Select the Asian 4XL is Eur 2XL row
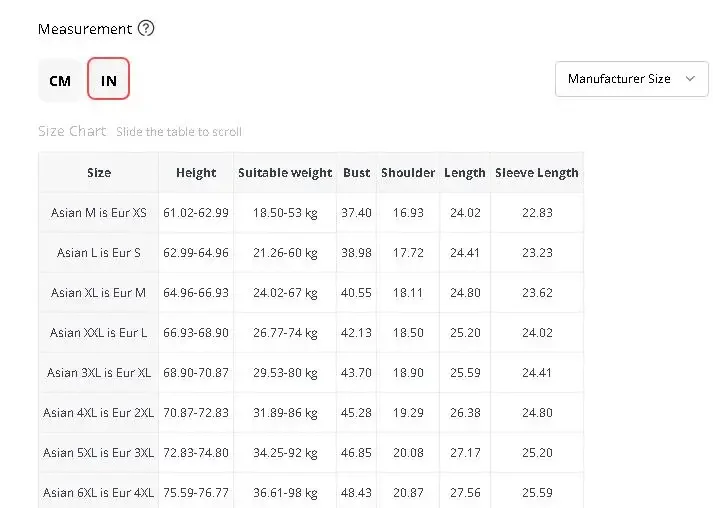Screen dimensions: 713x508 [311, 413]
